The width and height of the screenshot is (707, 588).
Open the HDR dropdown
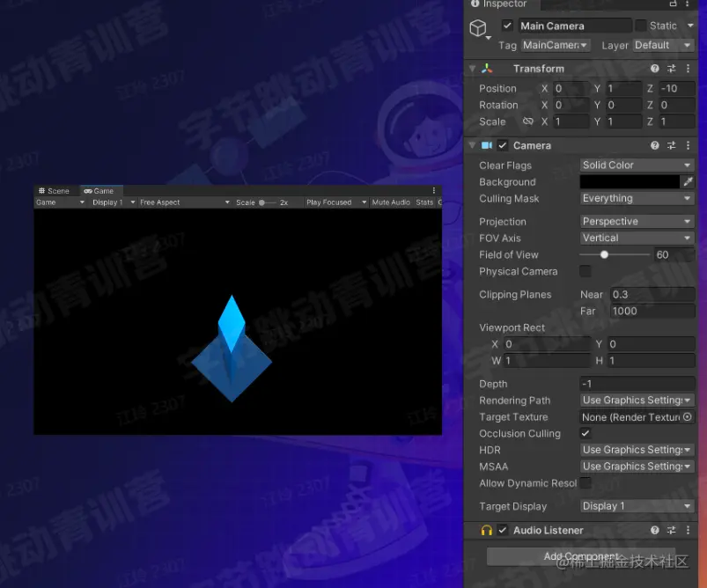point(637,450)
